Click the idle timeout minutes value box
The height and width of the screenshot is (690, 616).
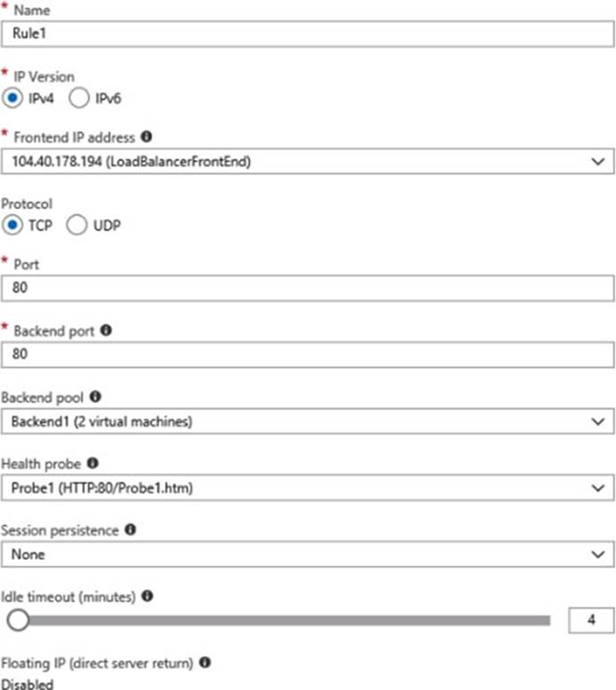pyautogui.click(x=591, y=620)
